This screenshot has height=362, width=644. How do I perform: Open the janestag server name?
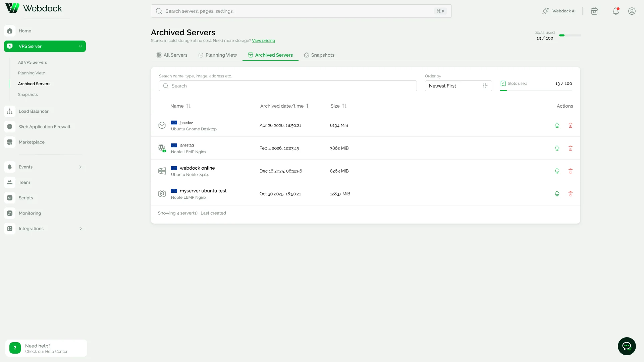(x=186, y=145)
